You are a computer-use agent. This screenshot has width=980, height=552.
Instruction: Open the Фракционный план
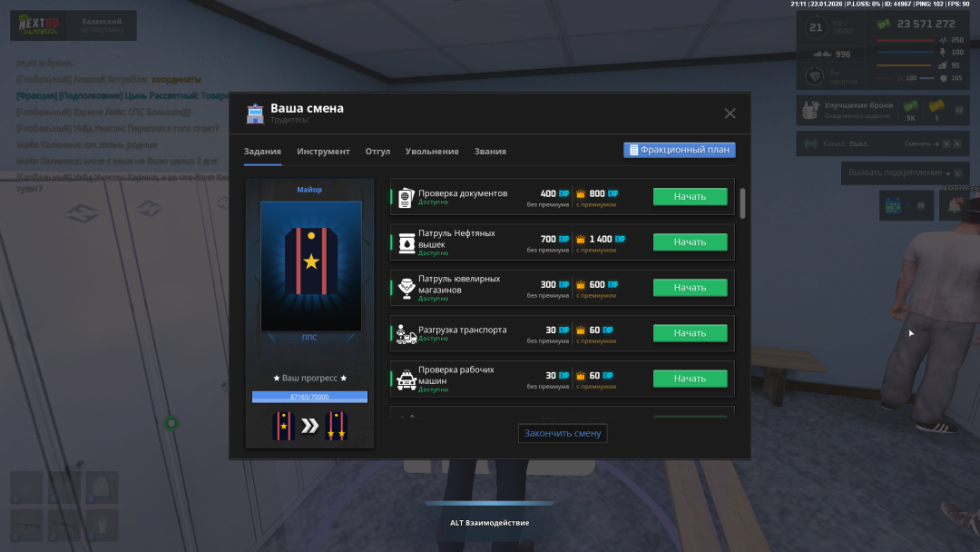[x=679, y=150]
